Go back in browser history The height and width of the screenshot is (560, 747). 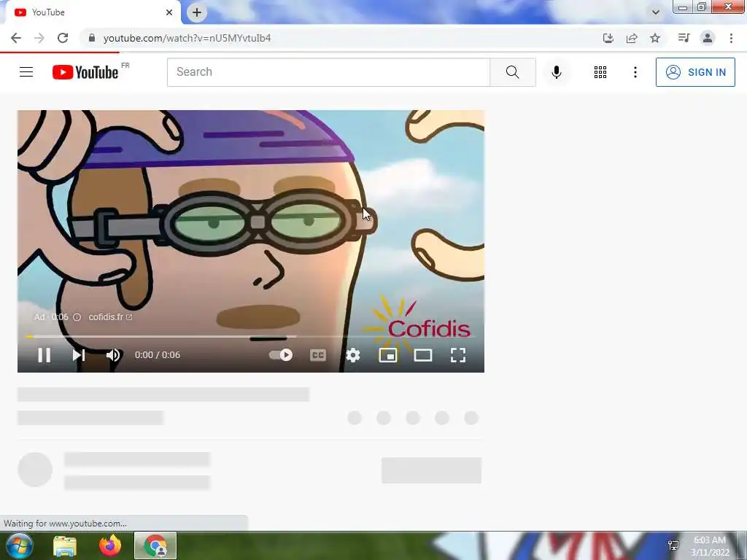[x=16, y=38]
